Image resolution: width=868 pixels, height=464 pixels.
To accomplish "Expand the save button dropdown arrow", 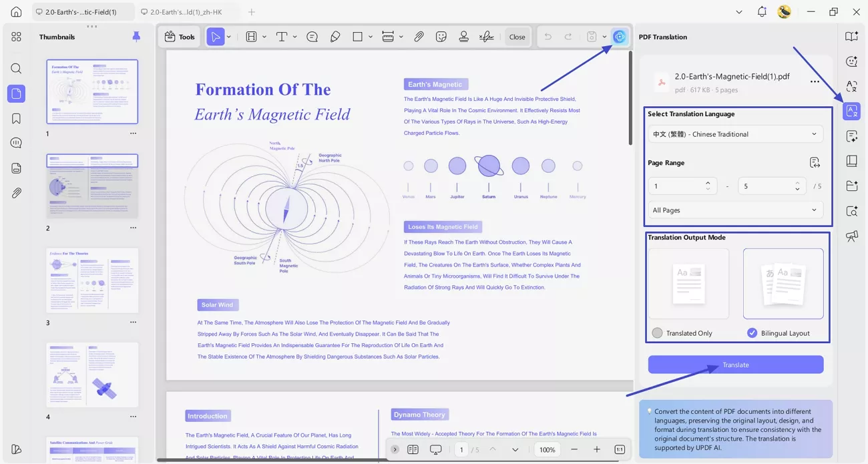I will [604, 37].
